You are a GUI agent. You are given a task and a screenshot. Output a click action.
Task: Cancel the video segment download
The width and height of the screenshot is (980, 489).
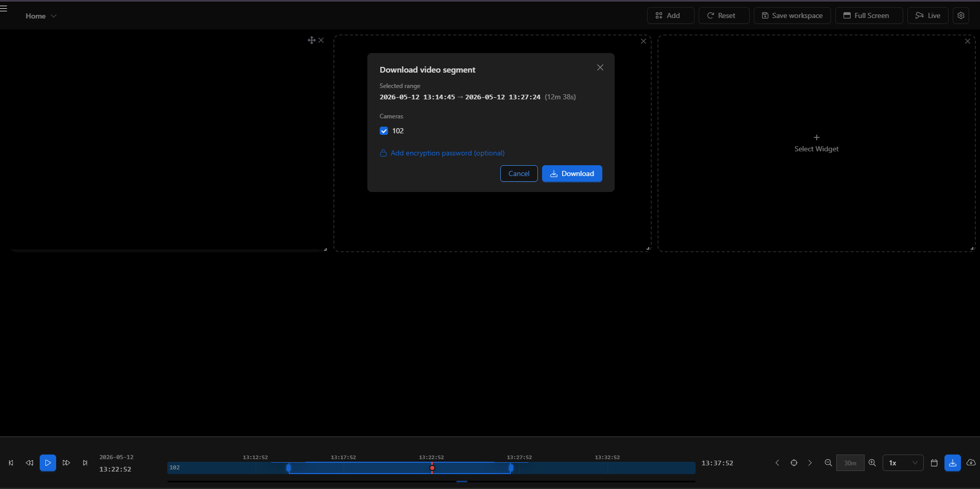519,173
